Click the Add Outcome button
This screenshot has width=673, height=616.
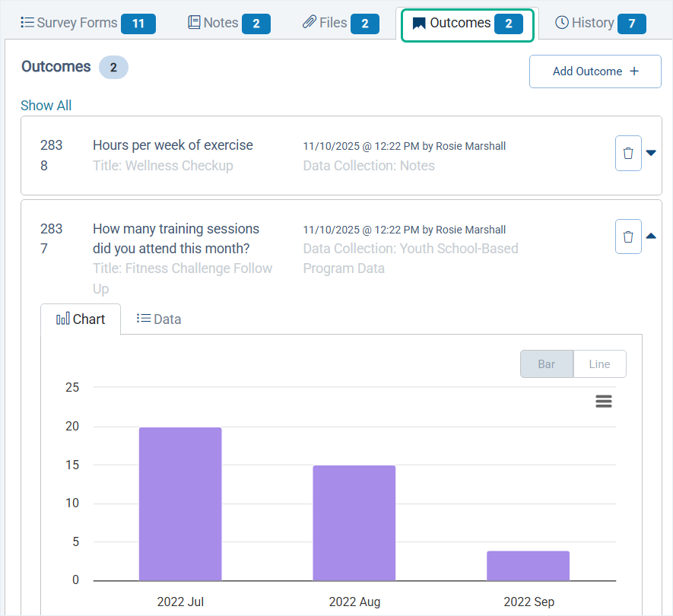595,71
